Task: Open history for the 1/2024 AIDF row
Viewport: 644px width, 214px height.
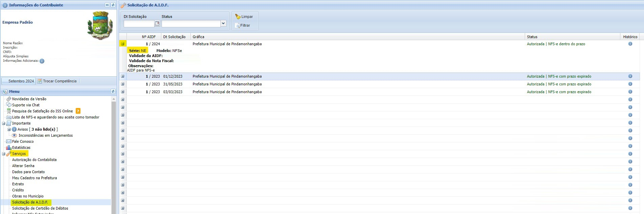Action: pyautogui.click(x=630, y=44)
